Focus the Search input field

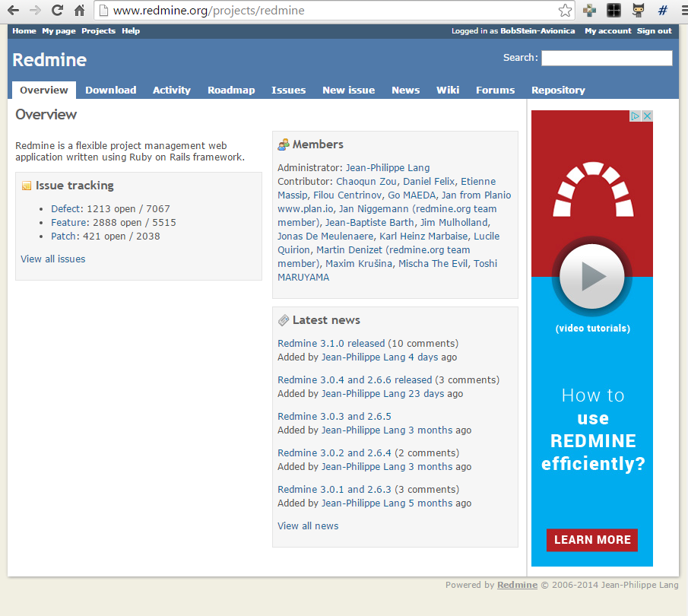pos(607,58)
